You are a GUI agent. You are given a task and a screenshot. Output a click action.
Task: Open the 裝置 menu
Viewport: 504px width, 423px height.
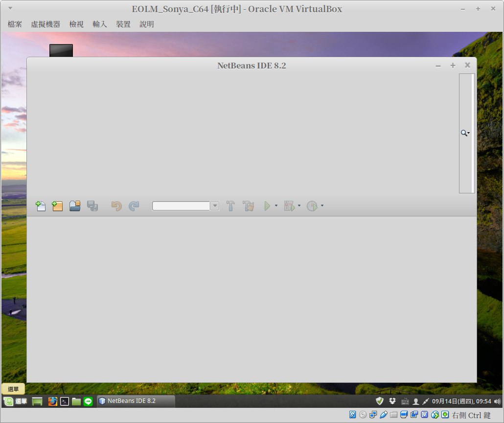point(123,24)
